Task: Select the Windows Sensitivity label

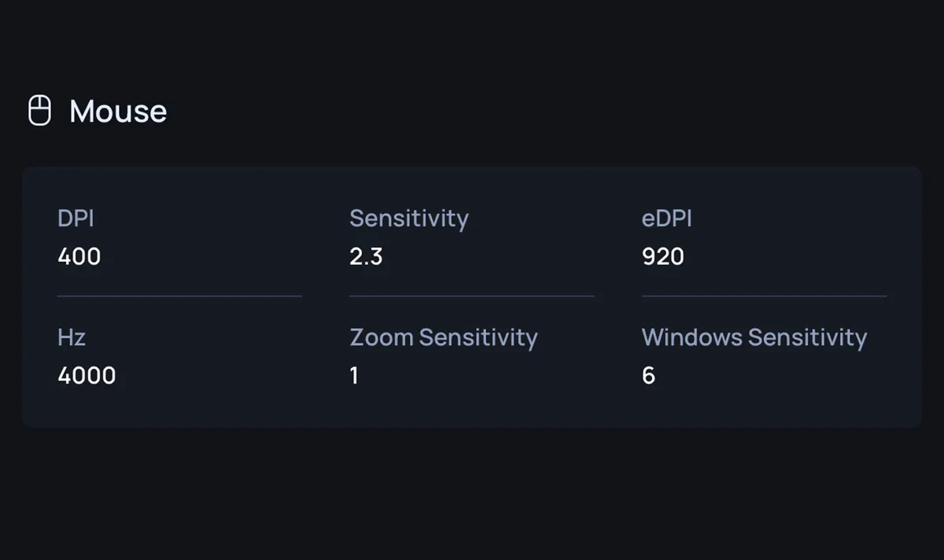Action: 754,337
